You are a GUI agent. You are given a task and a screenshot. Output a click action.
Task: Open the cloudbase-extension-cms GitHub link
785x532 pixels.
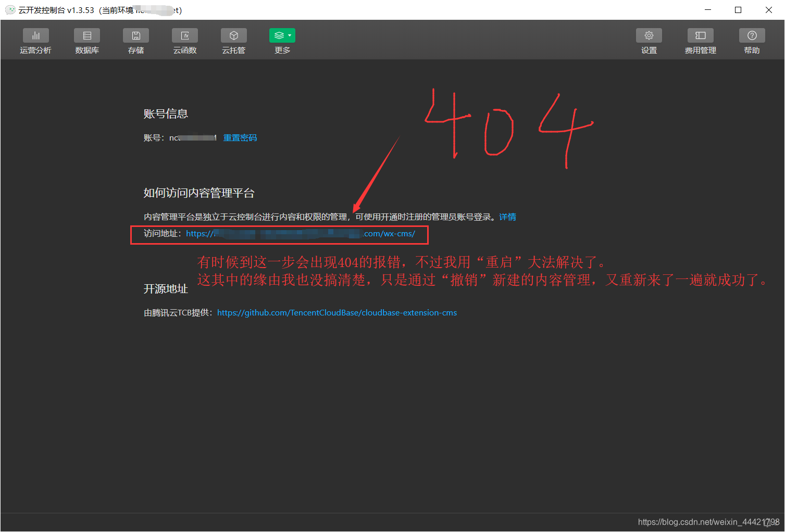tap(337, 313)
